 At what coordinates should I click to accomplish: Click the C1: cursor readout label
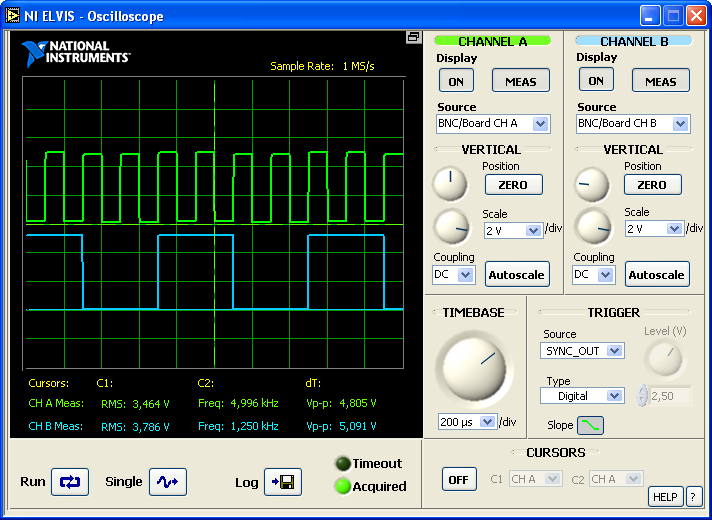click(x=105, y=383)
